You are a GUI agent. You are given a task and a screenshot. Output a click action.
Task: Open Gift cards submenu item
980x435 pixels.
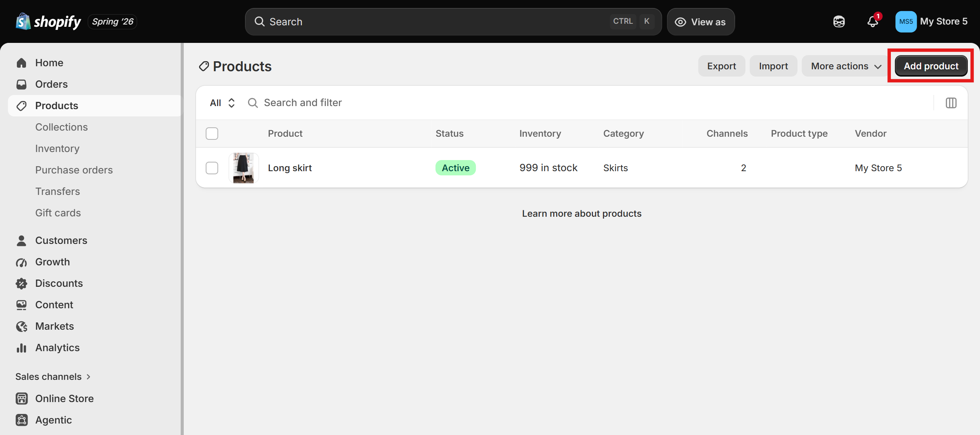(58, 213)
